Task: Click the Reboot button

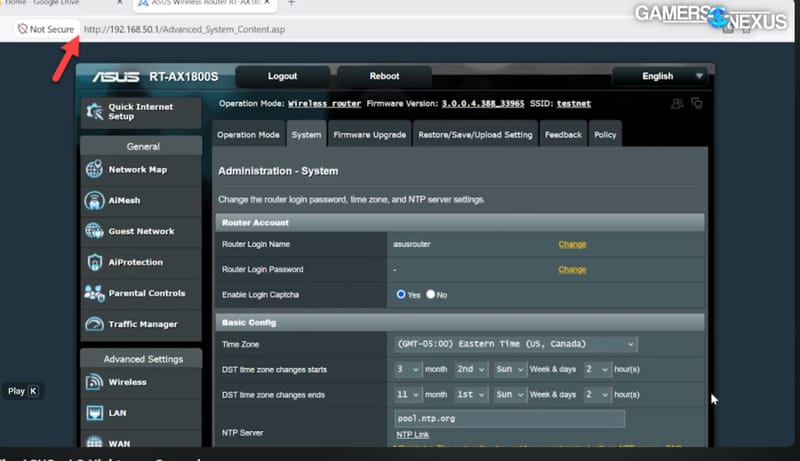Action: coord(384,76)
